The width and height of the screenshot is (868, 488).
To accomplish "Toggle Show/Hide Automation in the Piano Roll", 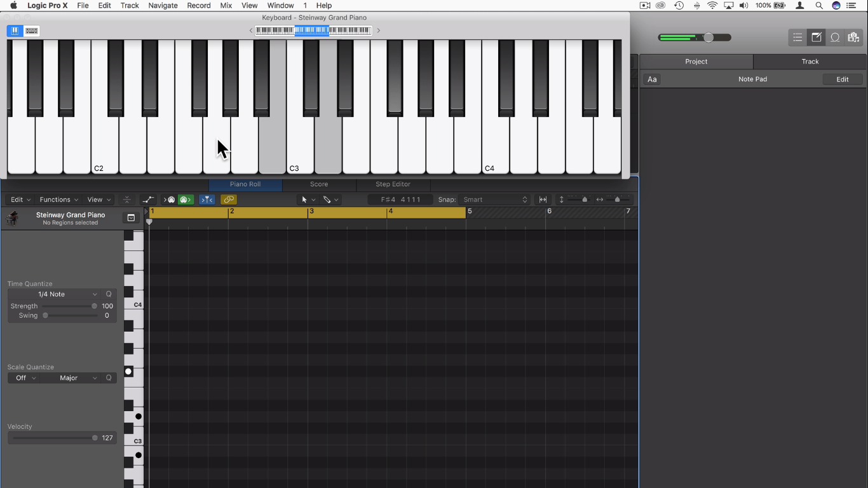I will click(148, 200).
